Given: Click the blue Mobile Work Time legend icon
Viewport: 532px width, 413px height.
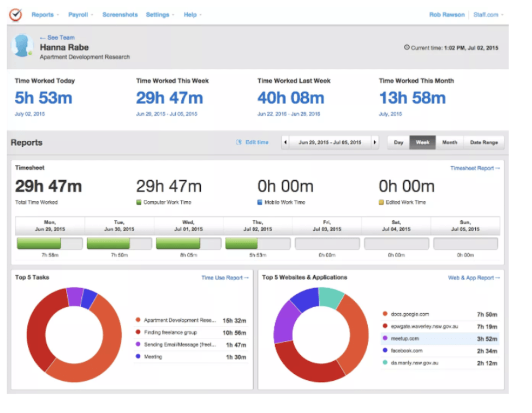Looking at the screenshot, I should click(260, 202).
